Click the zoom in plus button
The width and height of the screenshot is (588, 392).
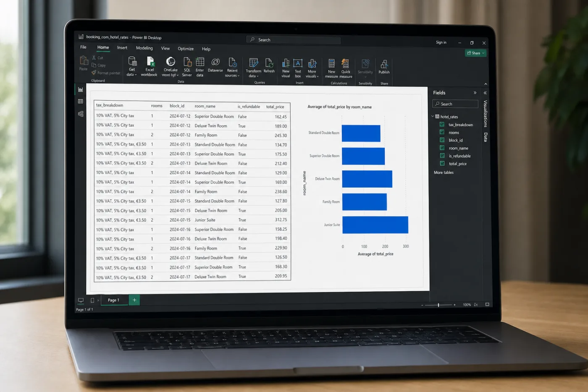pyautogui.click(x=454, y=305)
